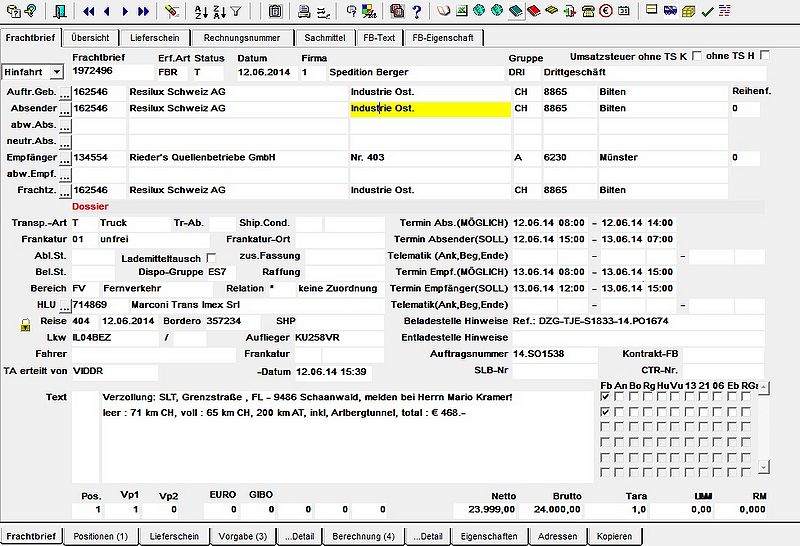
Task: Open the Sachmittel tab
Action: point(325,38)
